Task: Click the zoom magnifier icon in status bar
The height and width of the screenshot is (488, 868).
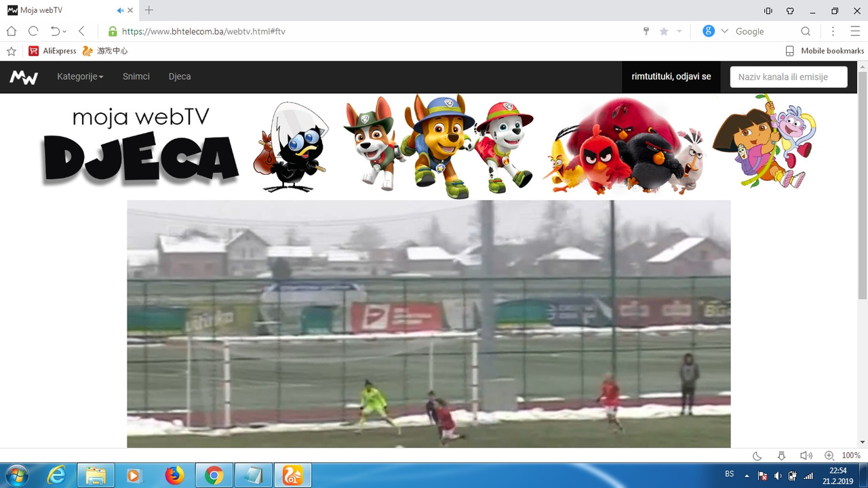Action: [x=829, y=455]
